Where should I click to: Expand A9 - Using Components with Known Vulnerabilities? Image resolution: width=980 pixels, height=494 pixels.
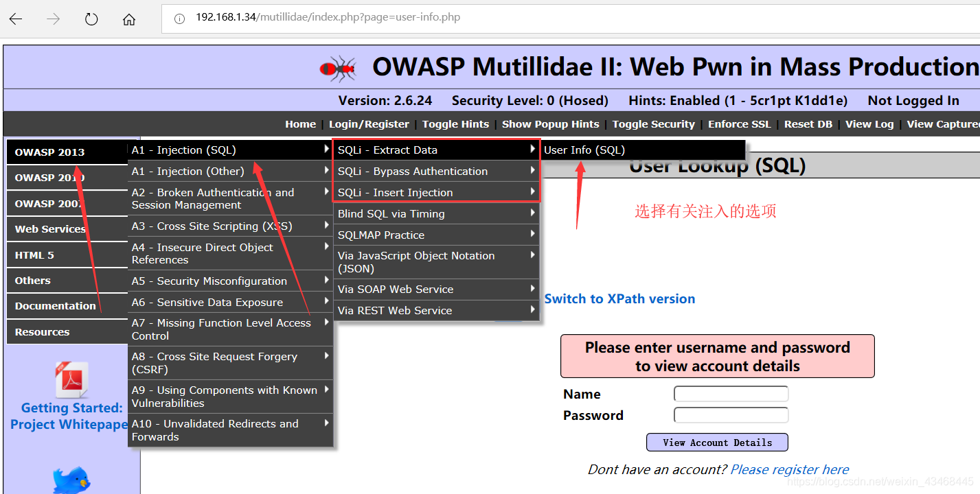pyautogui.click(x=231, y=397)
